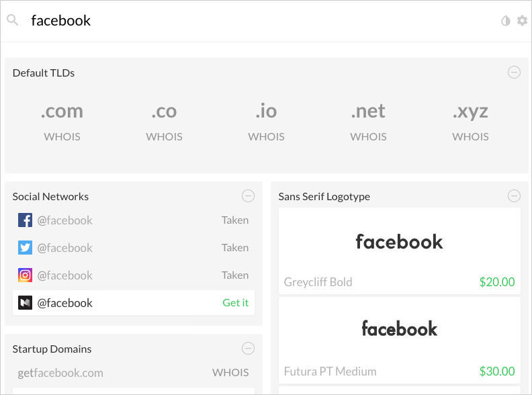Select Futura PT Medium logotype preview
The height and width of the screenshot is (395, 532).
[x=399, y=328]
